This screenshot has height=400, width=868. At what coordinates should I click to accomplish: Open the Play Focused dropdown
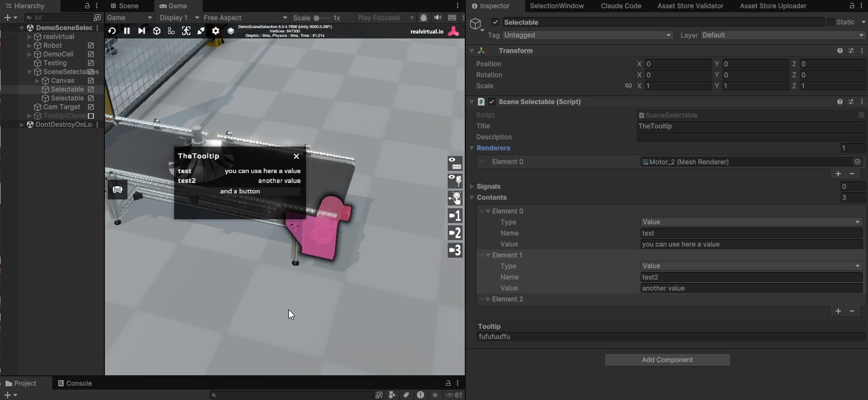386,18
